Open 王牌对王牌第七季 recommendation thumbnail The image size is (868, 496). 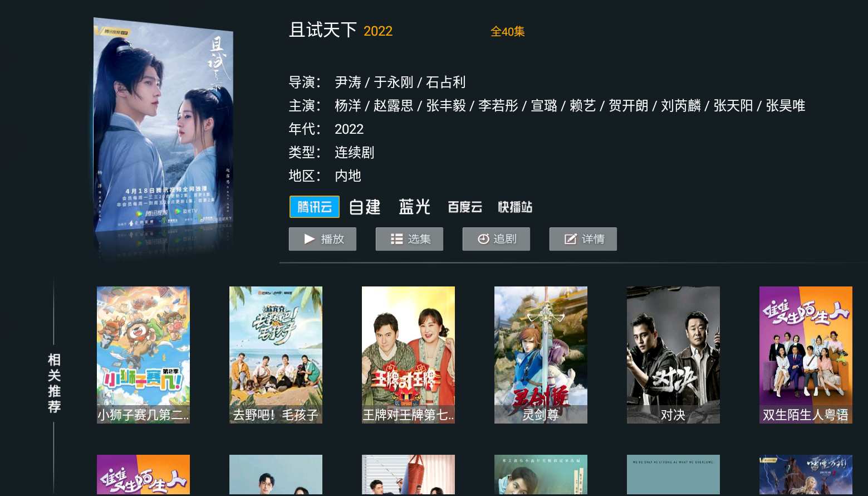pos(408,355)
